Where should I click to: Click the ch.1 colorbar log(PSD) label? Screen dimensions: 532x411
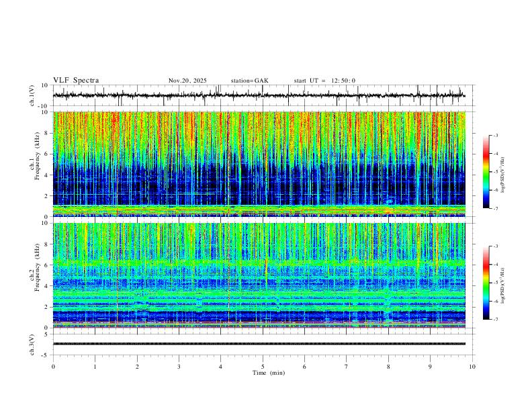click(x=502, y=175)
